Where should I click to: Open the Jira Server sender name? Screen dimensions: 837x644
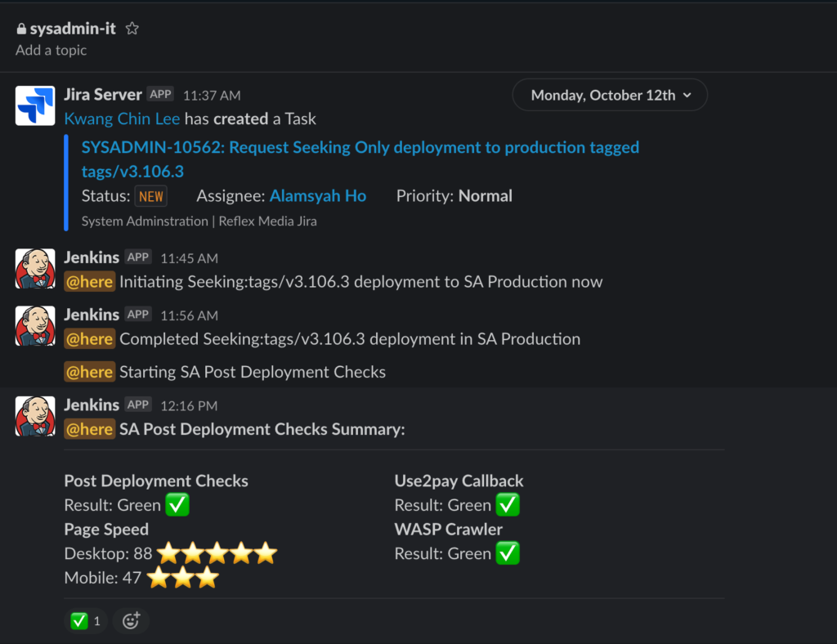click(x=103, y=95)
